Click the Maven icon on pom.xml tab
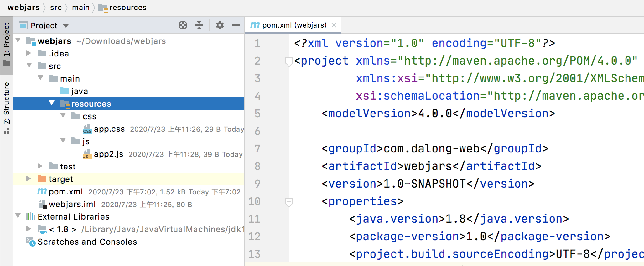 tap(255, 25)
